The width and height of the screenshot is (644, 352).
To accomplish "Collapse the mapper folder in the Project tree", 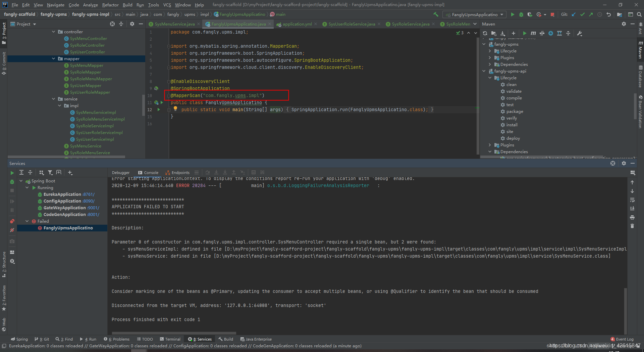I will pyautogui.click(x=53, y=58).
